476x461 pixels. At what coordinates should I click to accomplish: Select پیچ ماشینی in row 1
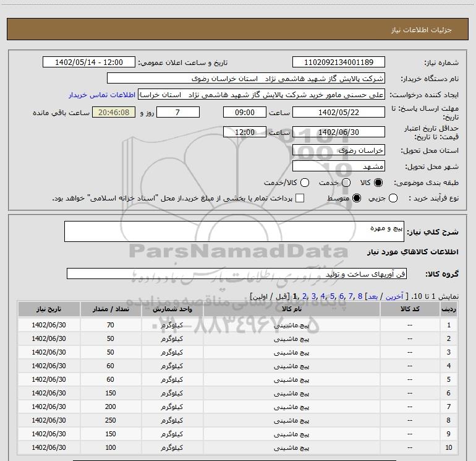coord(291,325)
